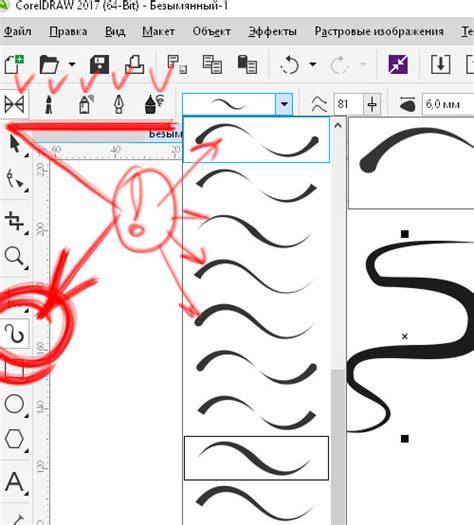
Task: Select the Pick arrow tool
Action: (15, 144)
